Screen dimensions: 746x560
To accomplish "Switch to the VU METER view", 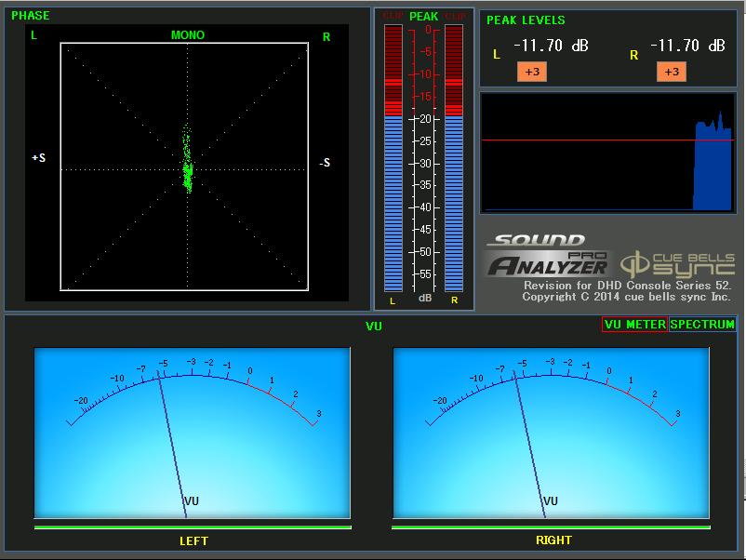I will point(634,325).
